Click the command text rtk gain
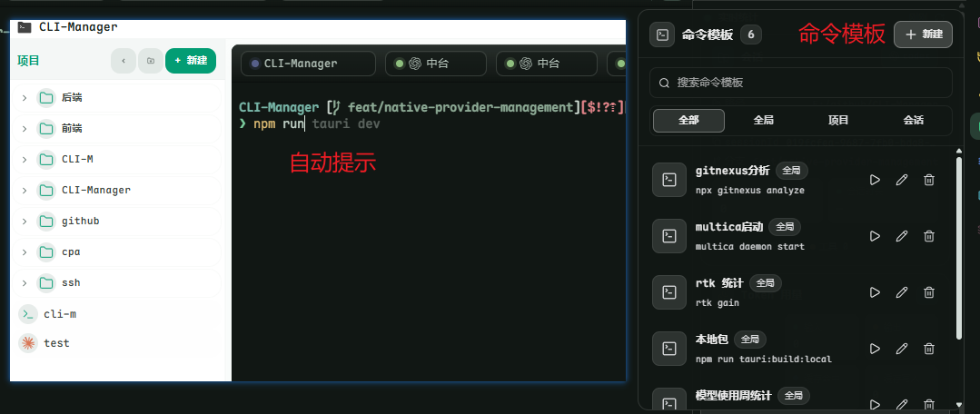 [x=717, y=303]
